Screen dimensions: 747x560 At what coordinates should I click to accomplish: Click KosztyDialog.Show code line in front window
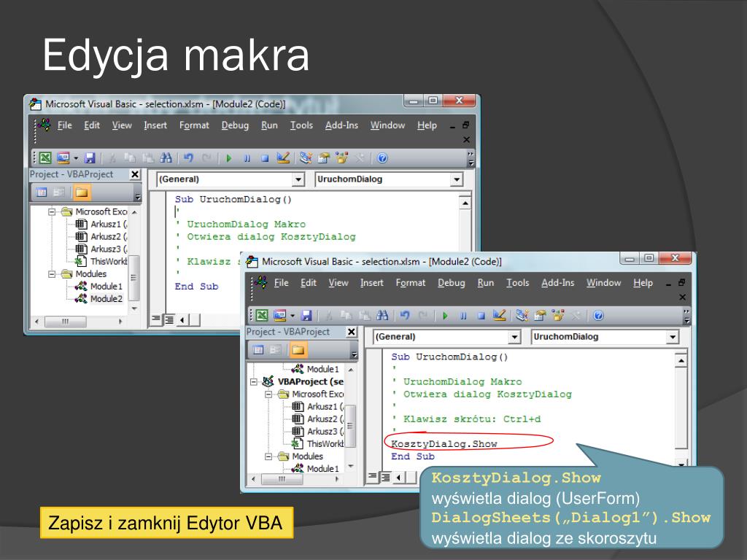point(444,444)
